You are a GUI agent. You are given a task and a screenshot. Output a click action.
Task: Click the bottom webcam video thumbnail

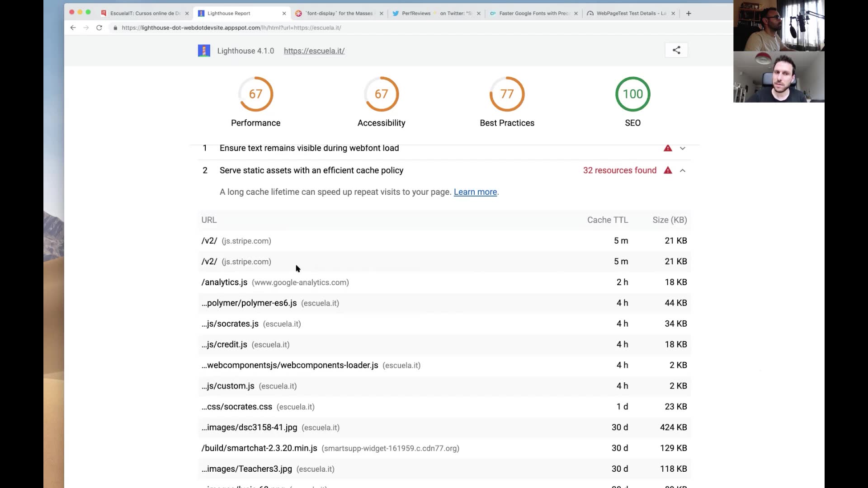(778, 77)
